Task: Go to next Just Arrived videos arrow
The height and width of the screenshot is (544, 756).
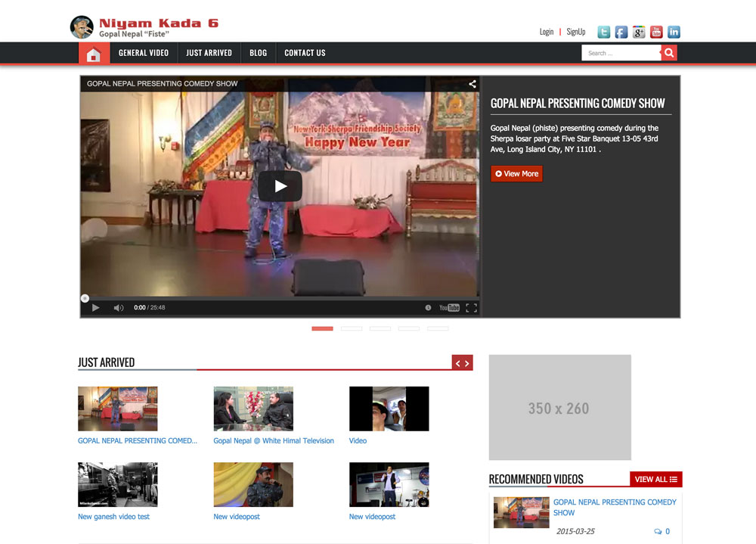Action: click(x=467, y=363)
